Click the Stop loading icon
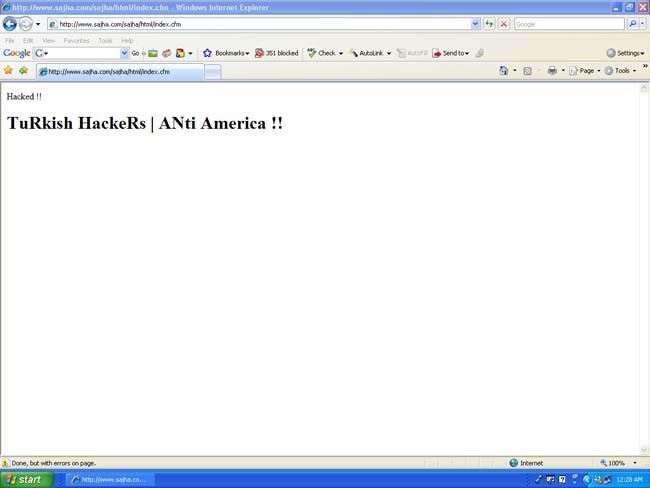Screen dimensions: 650x488 click(503, 24)
